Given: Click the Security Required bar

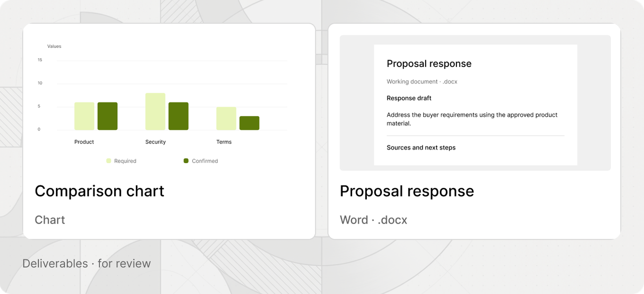Looking at the screenshot, I should click(x=155, y=112).
